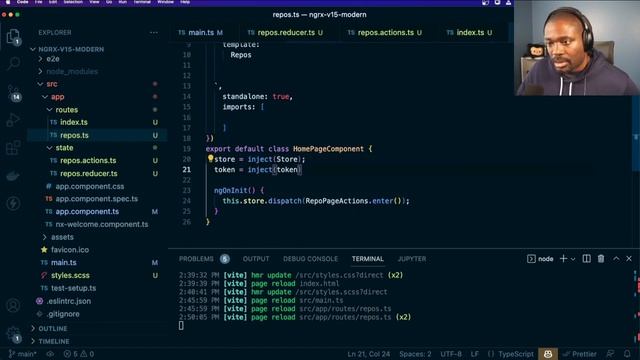Viewport: 640px width, 360px height.
Task: Open Source Control view with 14 badge
Action: point(14,93)
